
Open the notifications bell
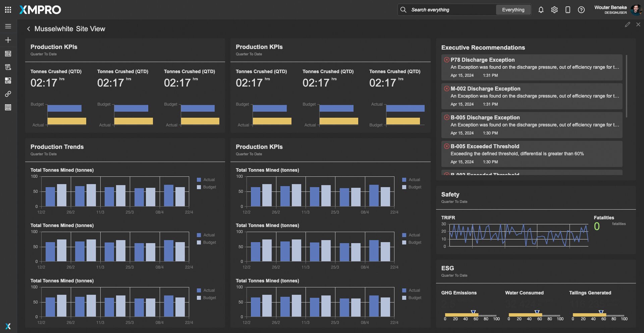click(x=541, y=10)
